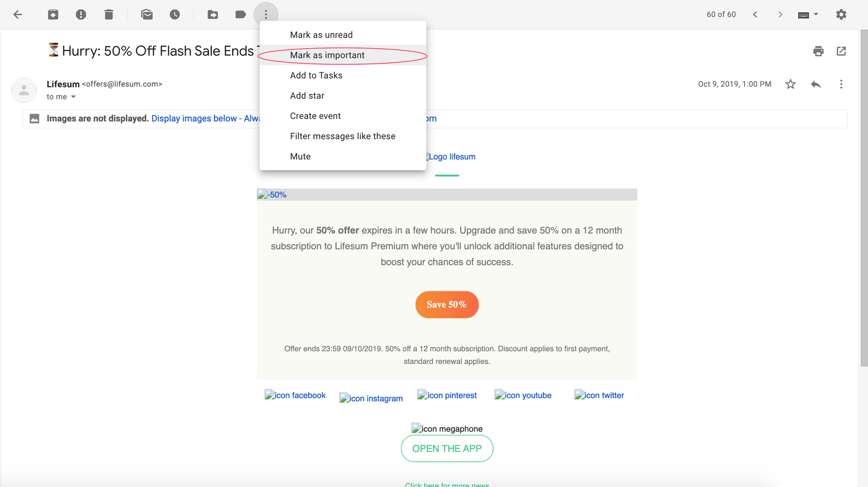Delete the email with trash icon
868x487 pixels.
(109, 15)
